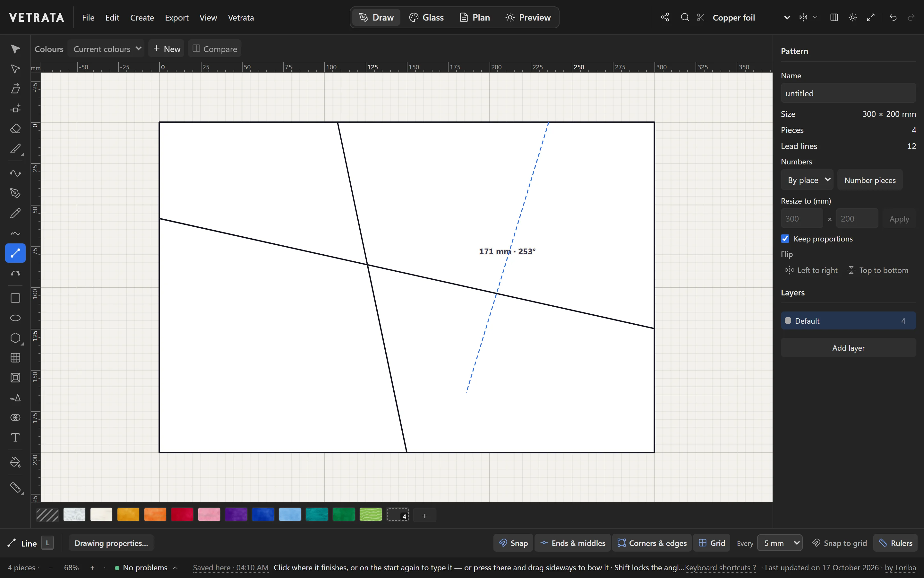The height and width of the screenshot is (578, 924).
Task: Select the pencil freehand tool
Action: click(x=15, y=213)
